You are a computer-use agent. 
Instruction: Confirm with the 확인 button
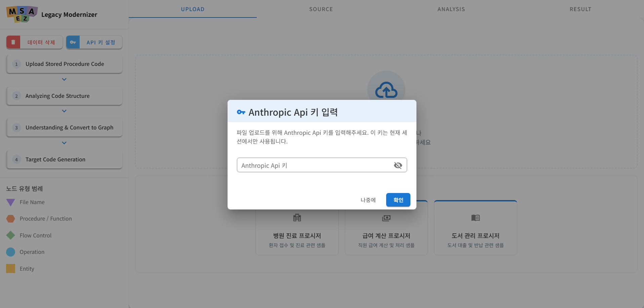click(398, 200)
